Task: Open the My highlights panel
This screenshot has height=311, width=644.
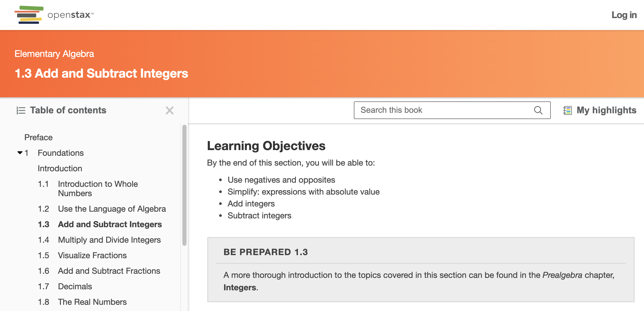Action: pos(606,110)
